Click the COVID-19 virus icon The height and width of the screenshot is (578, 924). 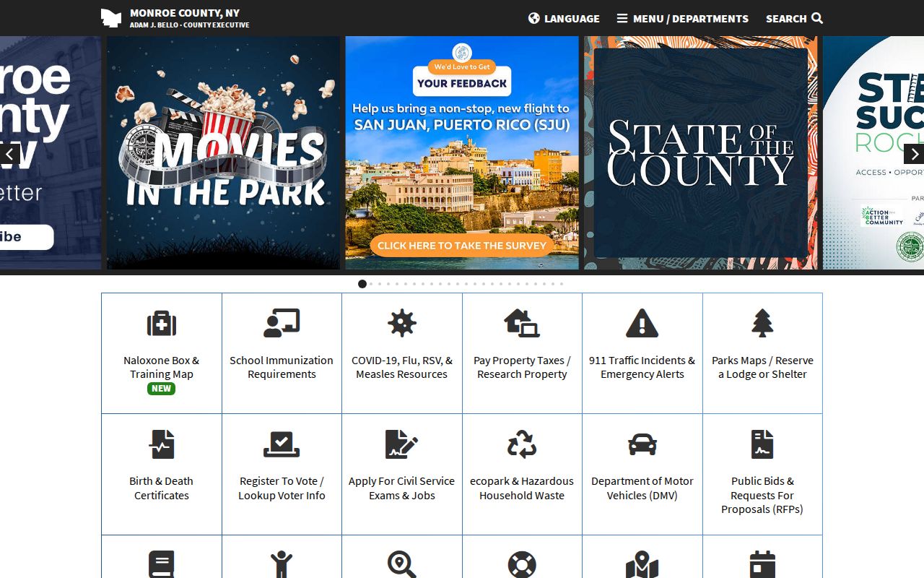click(402, 324)
